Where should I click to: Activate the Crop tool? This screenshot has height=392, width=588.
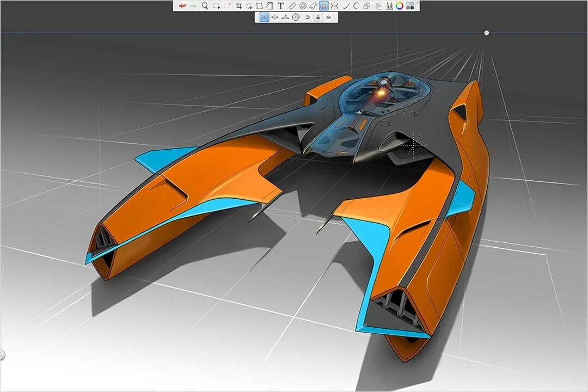pyautogui.click(x=238, y=6)
